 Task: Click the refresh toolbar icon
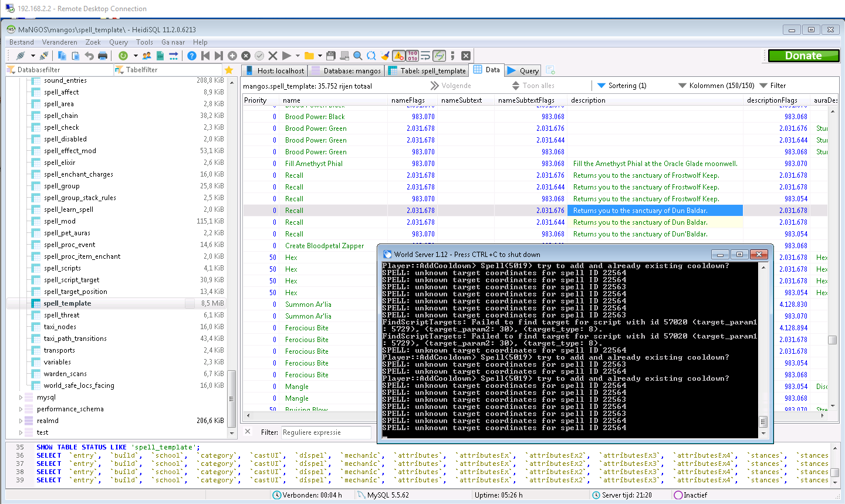[123, 56]
